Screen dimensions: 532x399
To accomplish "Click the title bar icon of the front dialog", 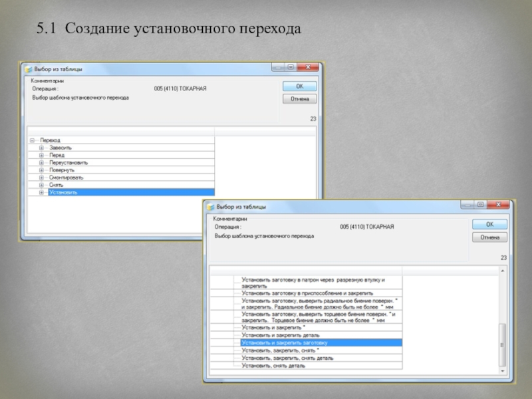I will (211, 206).
